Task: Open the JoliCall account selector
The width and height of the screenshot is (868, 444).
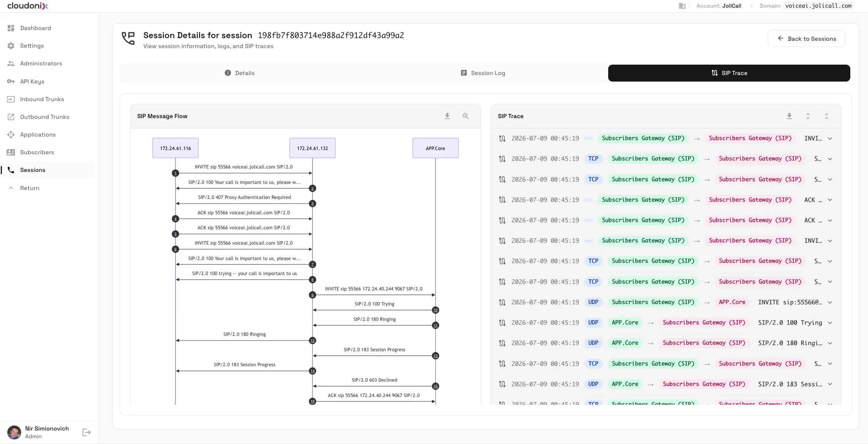Action: click(731, 6)
